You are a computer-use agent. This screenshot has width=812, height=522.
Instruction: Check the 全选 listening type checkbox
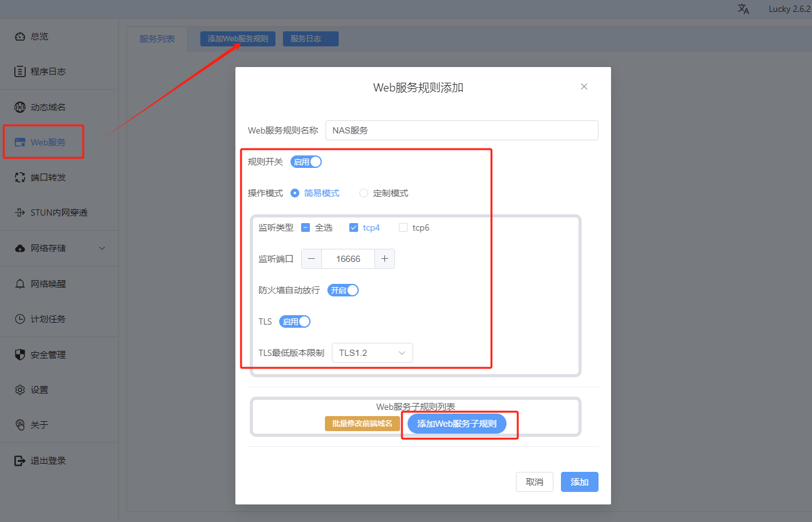[306, 227]
